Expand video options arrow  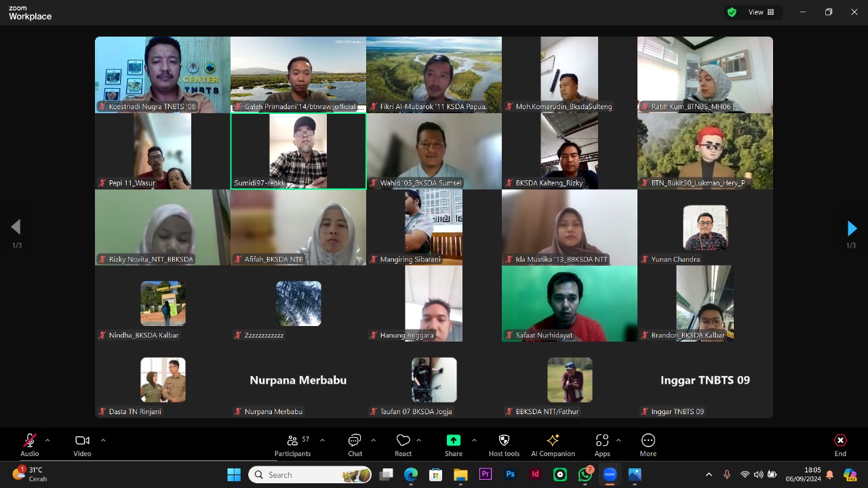coord(103,440)
